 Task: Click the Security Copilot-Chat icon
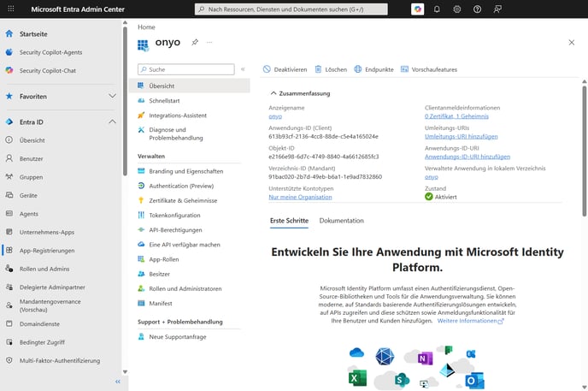tap(9, 70)
